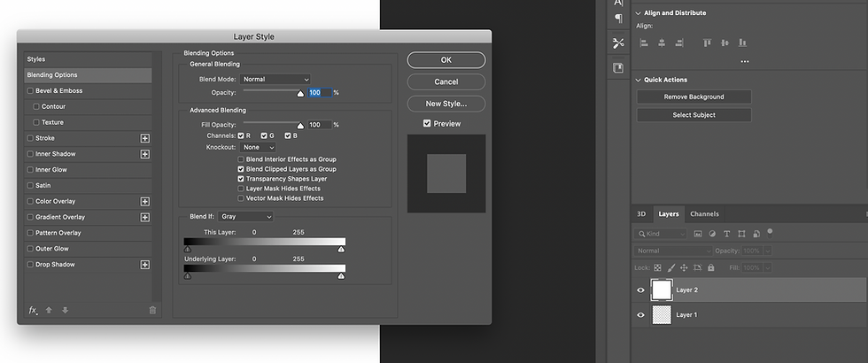
Task: Click the fx menu icon in Styles list
Action: tap(34, 311)
